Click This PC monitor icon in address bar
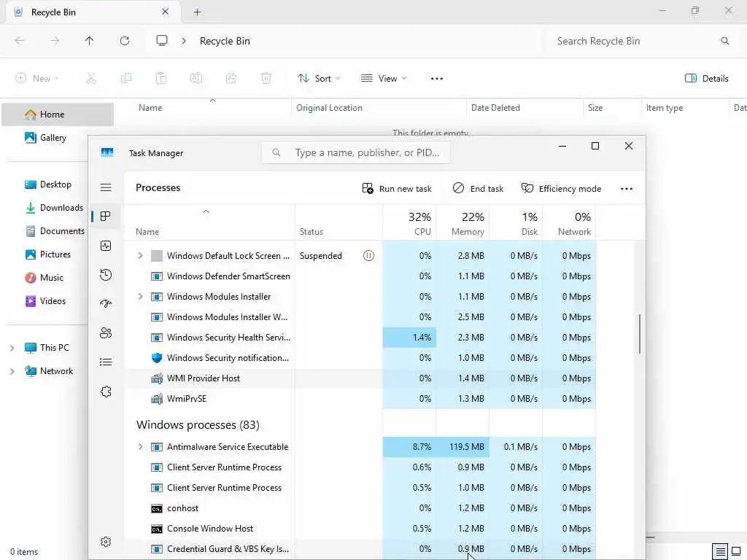Viewport: 747px width, 560px height. [x=162, y=41]
